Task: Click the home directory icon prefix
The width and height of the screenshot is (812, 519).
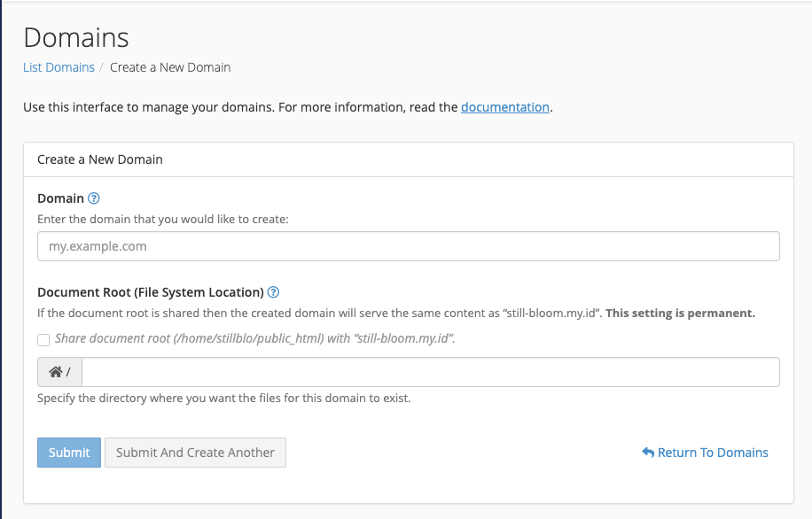Action: pyautogui.click(x=59, y=373)
